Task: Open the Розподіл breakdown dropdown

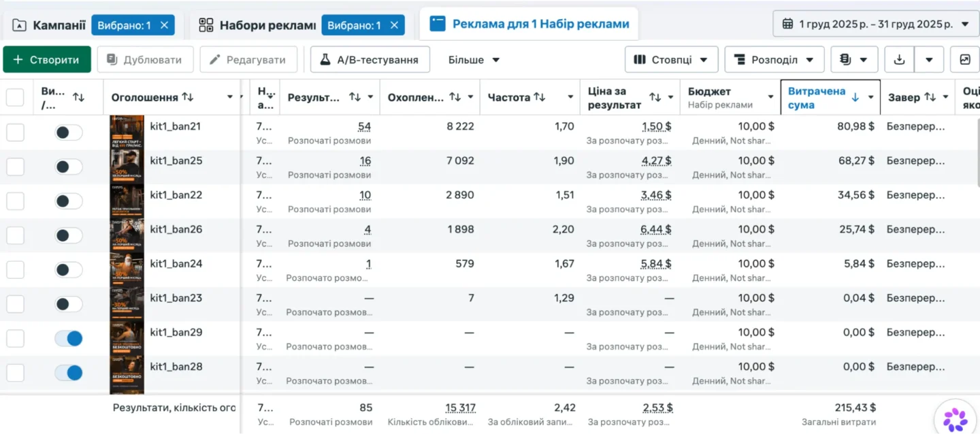Action: tap(774, 60)
